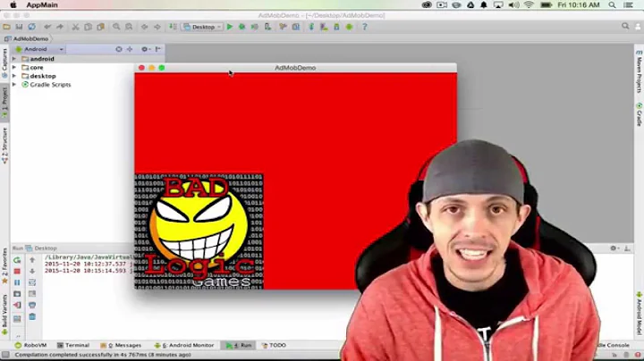This screenshot has width=644, height=361.
Task: Open the RoboVM tool window tab
Action: click(30, 346)
